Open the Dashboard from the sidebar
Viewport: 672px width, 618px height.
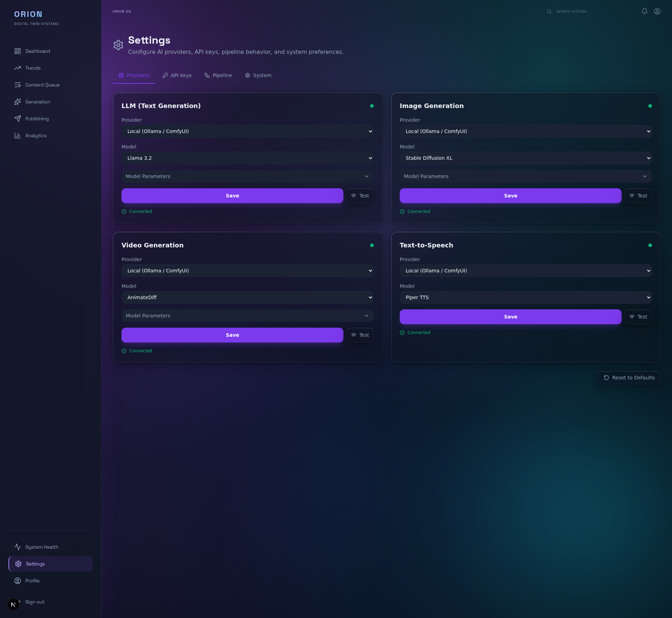37,51
